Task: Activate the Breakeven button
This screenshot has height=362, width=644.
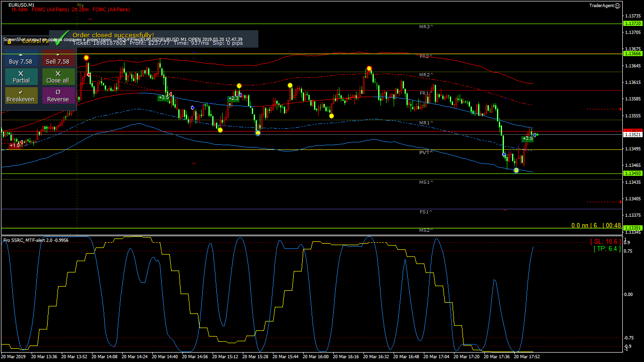Action: pyautogui.click(x=21, y=96)
